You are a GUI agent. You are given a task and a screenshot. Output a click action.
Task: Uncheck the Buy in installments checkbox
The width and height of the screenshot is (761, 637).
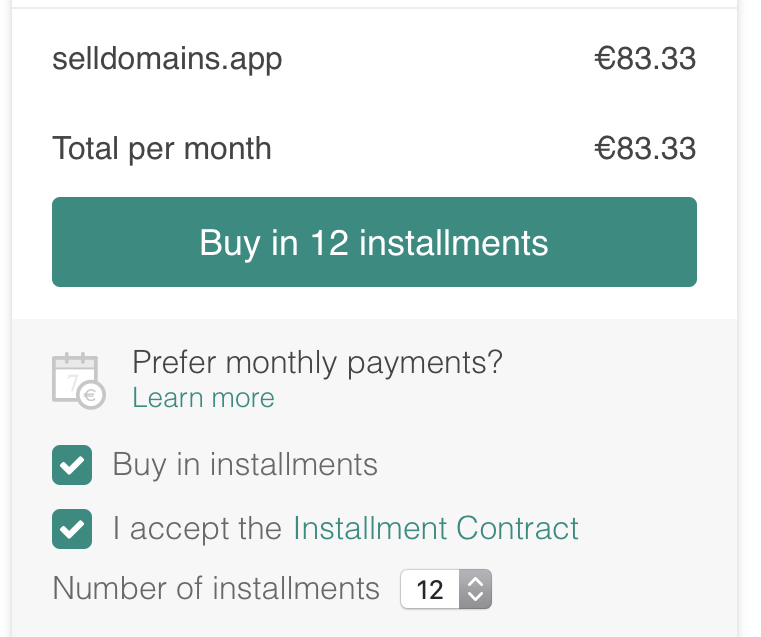[72, 465]
